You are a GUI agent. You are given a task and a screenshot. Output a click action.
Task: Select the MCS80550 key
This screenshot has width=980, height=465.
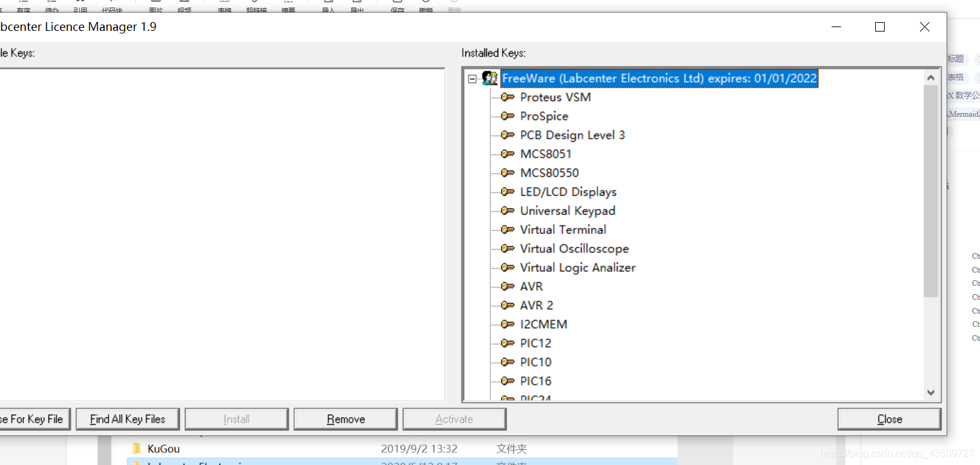tap(549, 173)
